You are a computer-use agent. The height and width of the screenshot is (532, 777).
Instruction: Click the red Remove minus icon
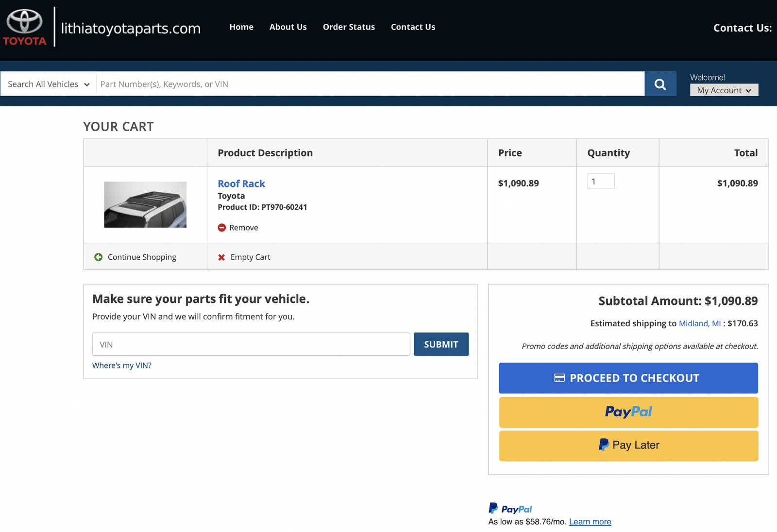222,228
